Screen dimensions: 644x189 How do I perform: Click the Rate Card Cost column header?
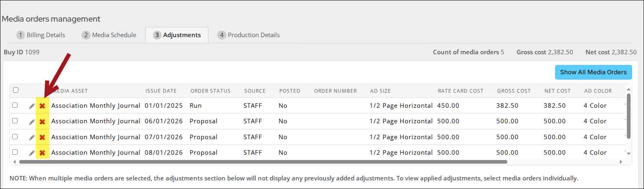[460, 91]
